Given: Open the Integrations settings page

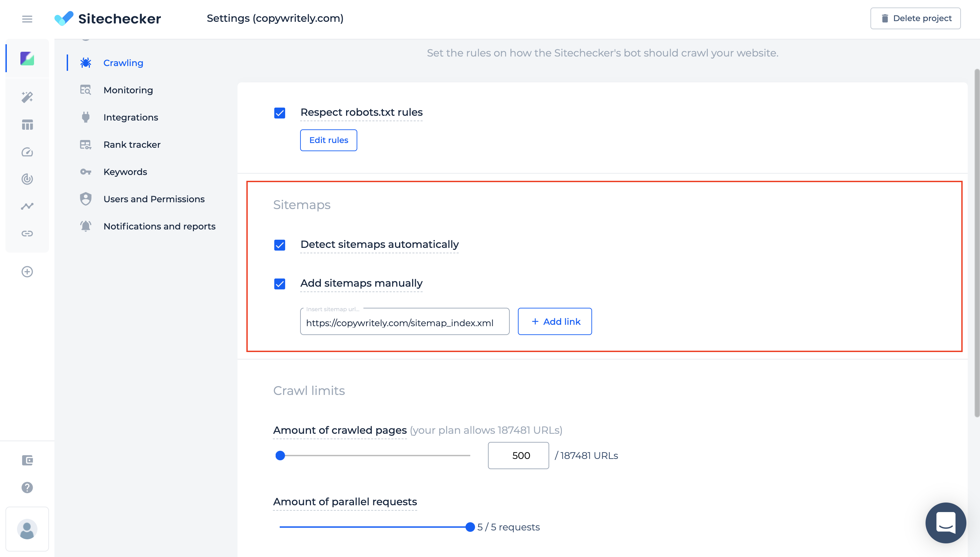Looking at the screenshot, I should [131, 117].
